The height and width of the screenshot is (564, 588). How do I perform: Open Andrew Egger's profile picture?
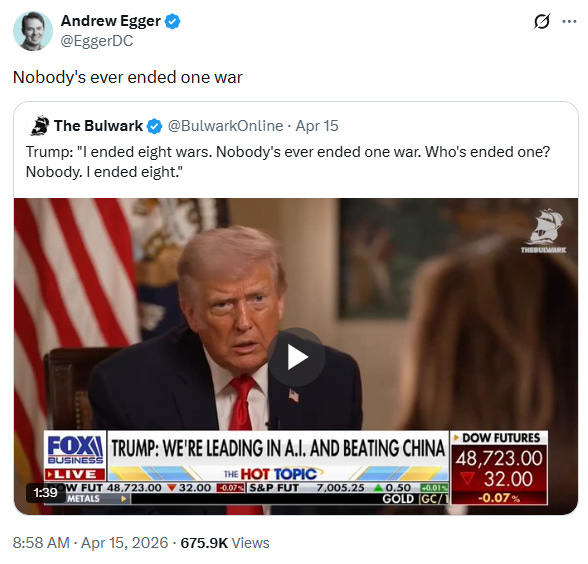(33, 31)
